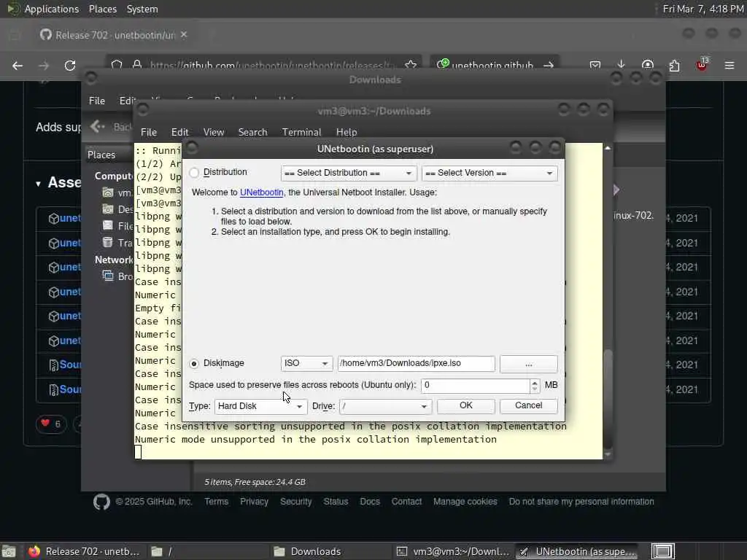Open the Select Distribution dropdown
This screenshot has width=747, height=560.
click(x=348, y=173)
